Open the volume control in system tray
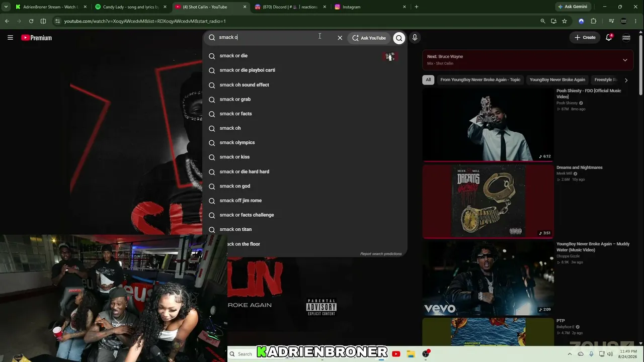This screenshot has width=644, height=362. pos(610,354)
